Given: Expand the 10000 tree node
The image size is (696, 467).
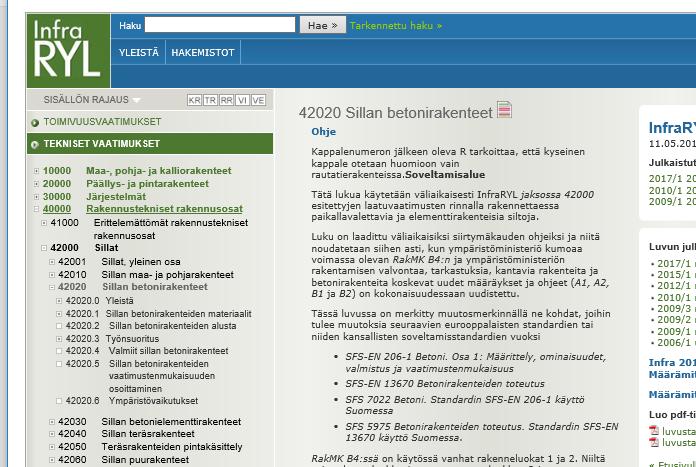Looking at the screenshot, I should point(36,171).
